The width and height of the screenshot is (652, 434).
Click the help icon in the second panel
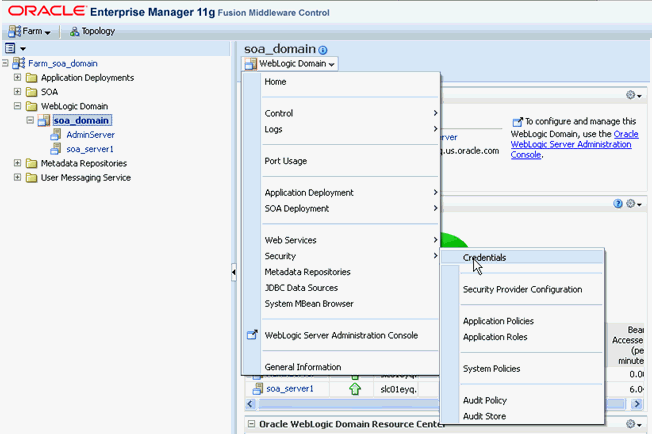[x=618, y=203]
